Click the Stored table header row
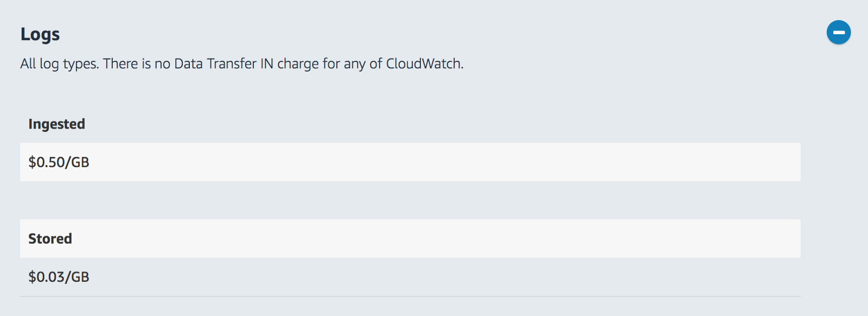Screen dimensions: 868x316 [410, 239]
